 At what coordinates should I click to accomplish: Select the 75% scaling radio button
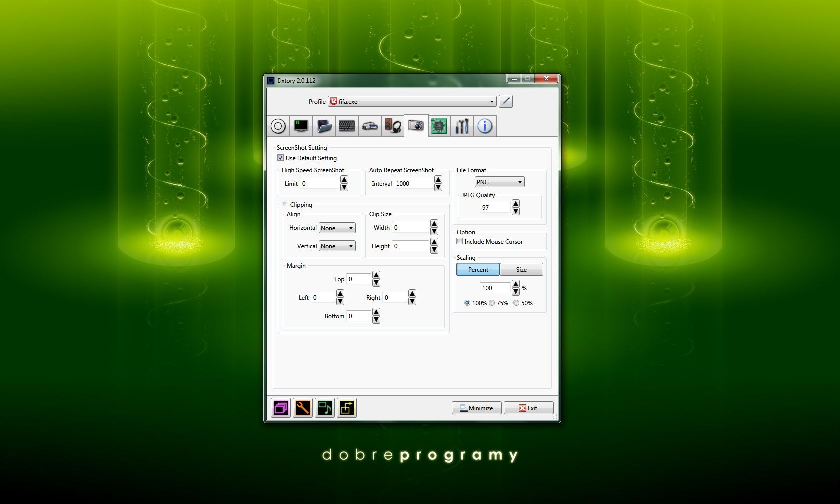point(492,303)
